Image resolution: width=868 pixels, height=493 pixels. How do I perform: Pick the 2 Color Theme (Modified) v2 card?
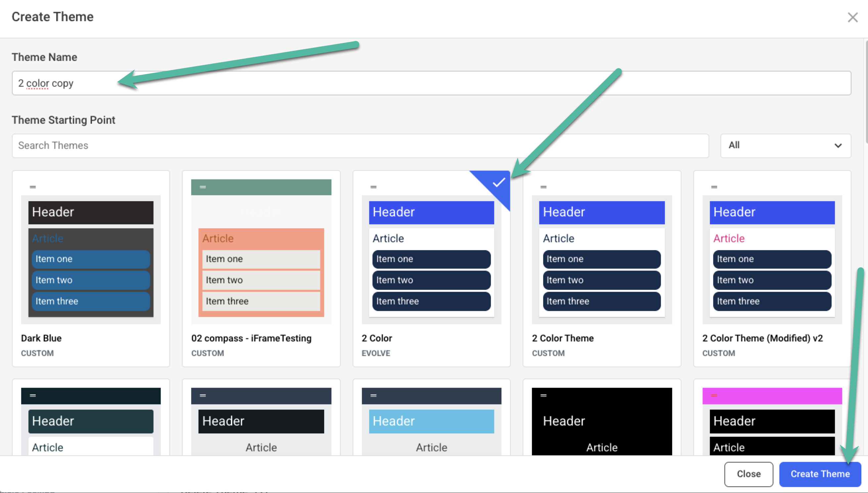pyautogui.click(x=772, y=268)
